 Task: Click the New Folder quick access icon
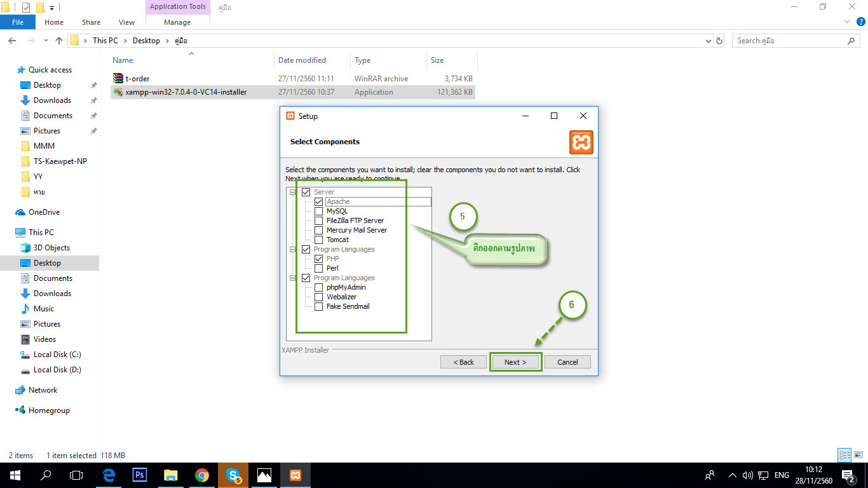[40, 8]
